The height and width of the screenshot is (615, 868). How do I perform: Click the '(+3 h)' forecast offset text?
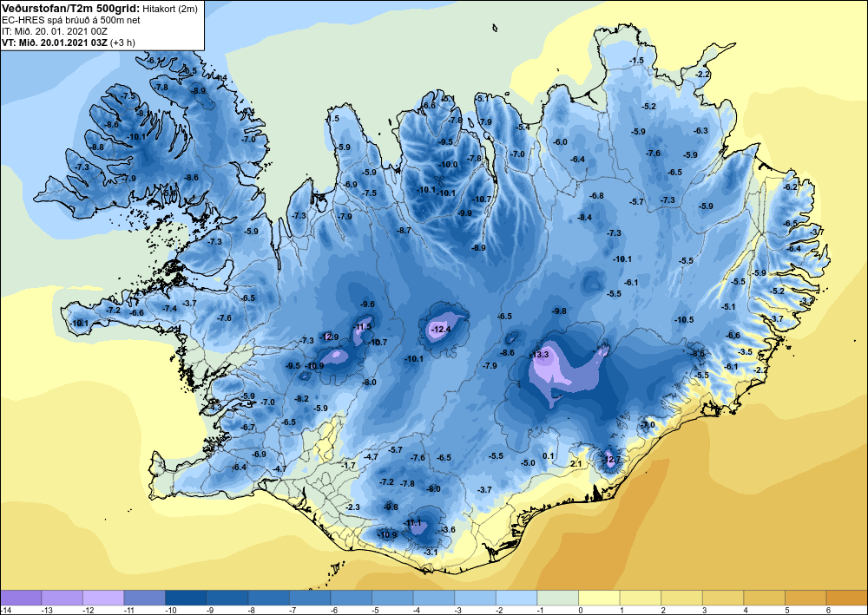point(123,42)
